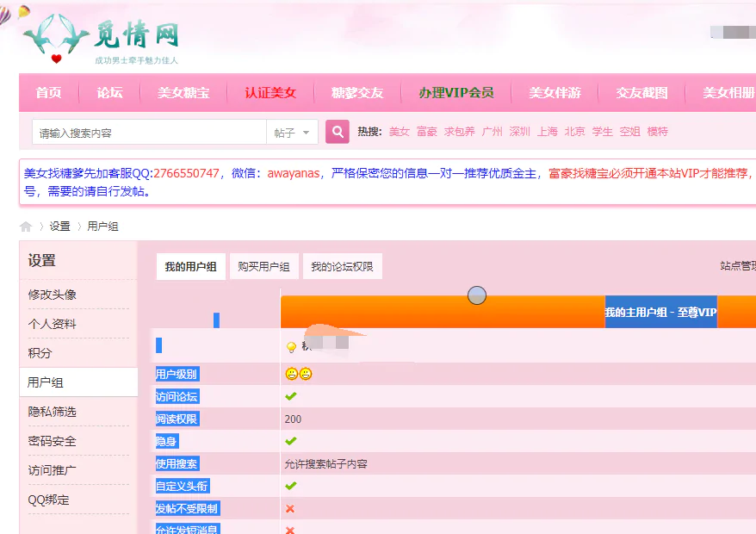Click the 阅读权限 row label
This screenshot has height=534, width=756.
click(177, 419)
